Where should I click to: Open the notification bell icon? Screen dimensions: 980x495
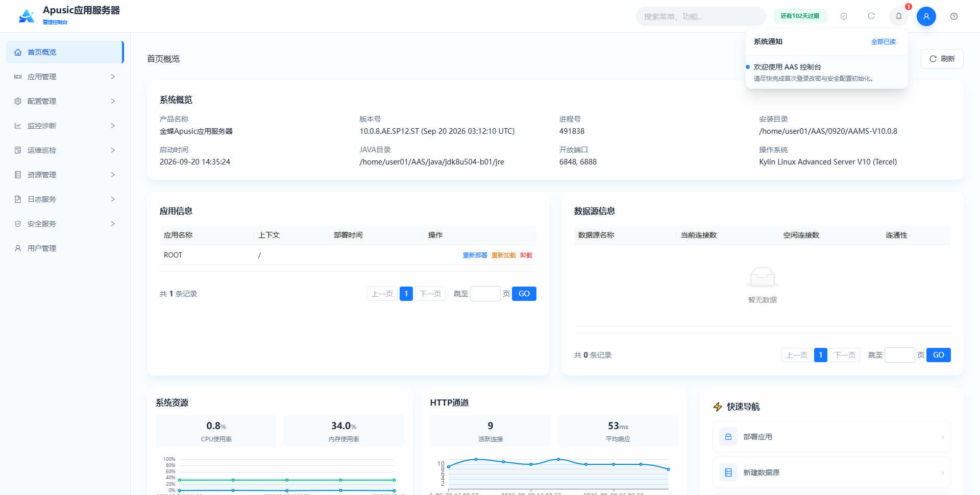point(899,16)
